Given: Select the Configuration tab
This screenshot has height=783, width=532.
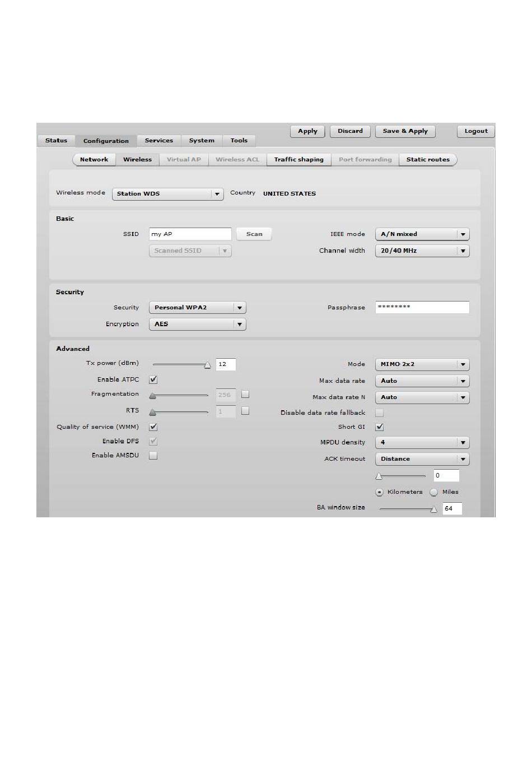Looking at the screenshot, I should click(106, 141).
